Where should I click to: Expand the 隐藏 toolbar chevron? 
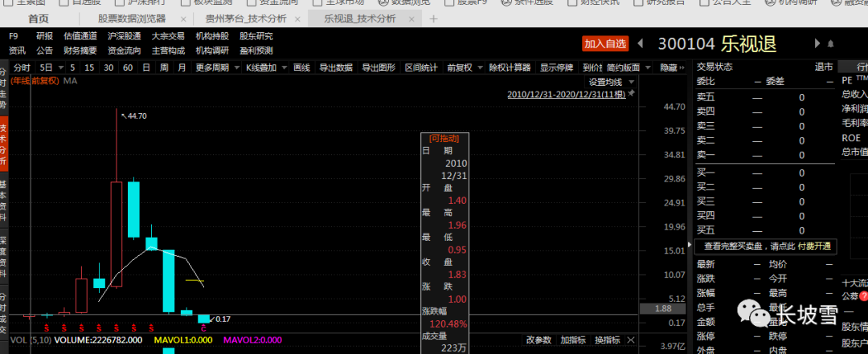click(x=684, y=67)
